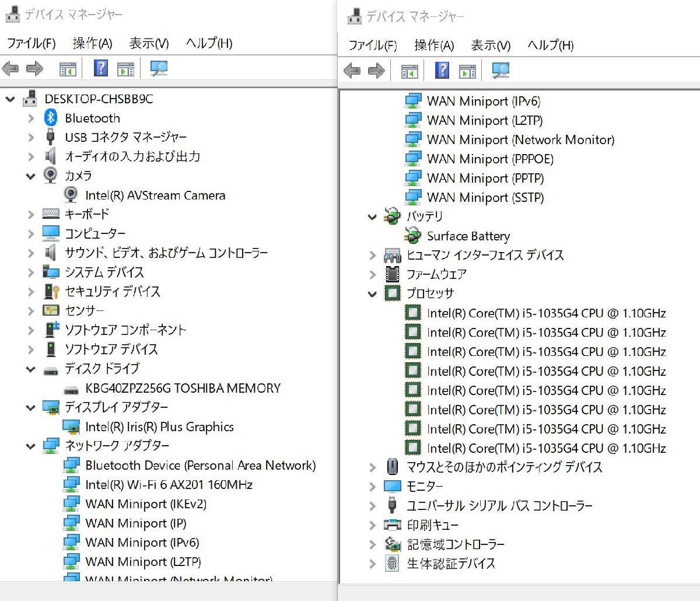The width and height of the screenshot is (700, 601).
Task: Click the ユニバーサル シリアル バス コントローラー USB icon
Action: coord(393,505)
